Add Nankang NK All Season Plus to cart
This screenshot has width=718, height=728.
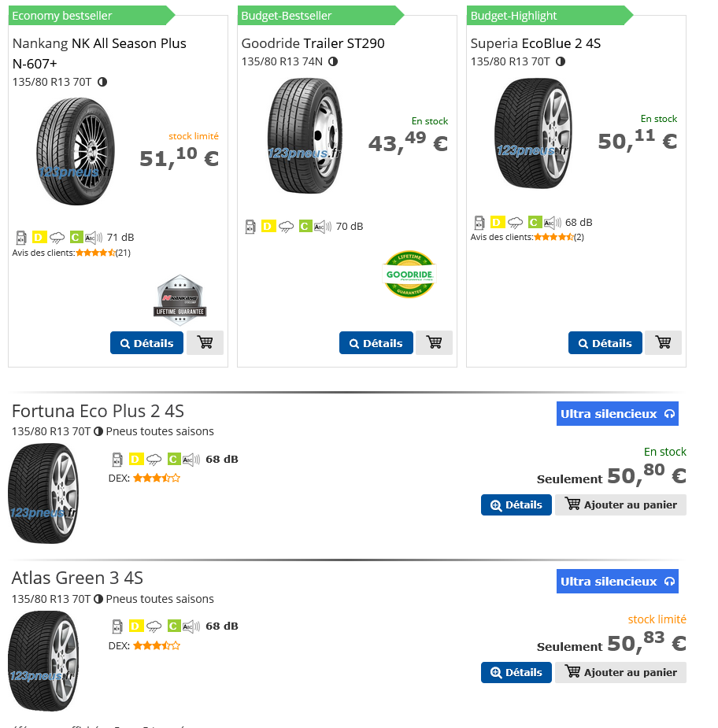click(x=205, y=343)
